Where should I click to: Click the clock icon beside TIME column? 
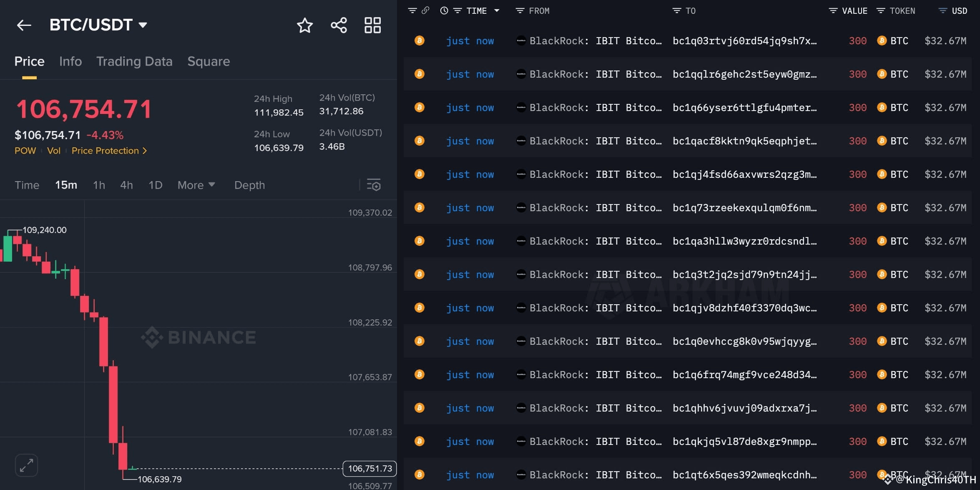[x=444, y=10]
